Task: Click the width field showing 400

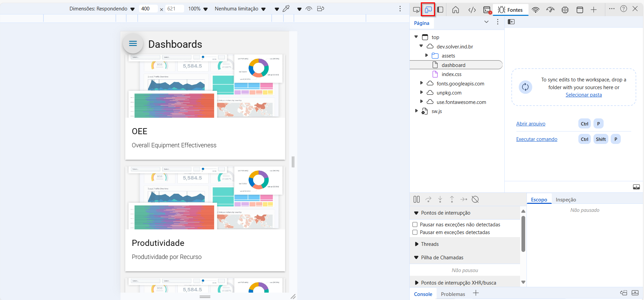Action: 148,9
